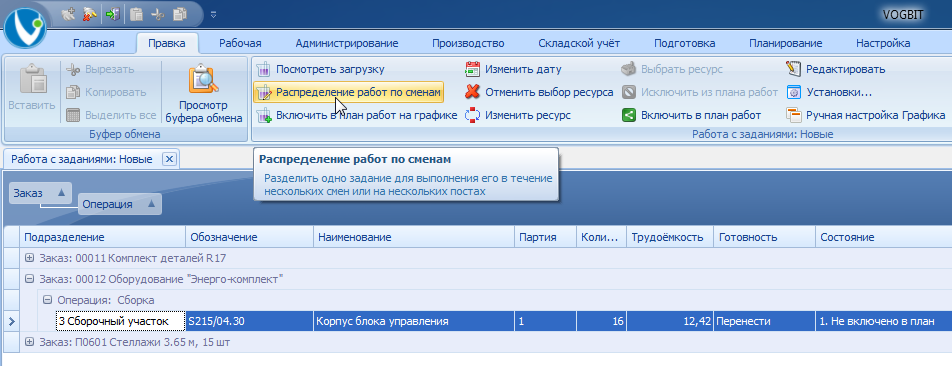The height and width of the screenshot is (366, 952).
Task: Click 'Отменить выбор ресурса' red cross
Action: tap(472, 92)
